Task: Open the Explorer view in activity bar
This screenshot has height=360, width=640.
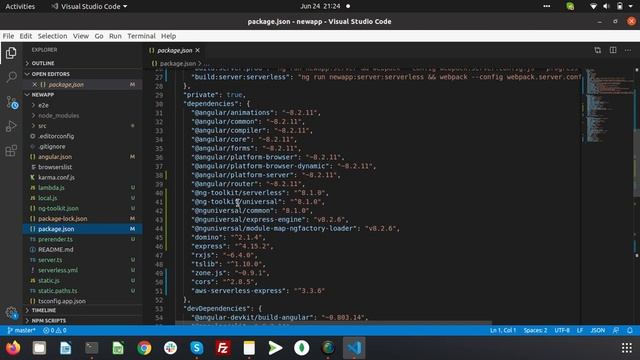Action: pyautogui.click(x=11, y=53)
